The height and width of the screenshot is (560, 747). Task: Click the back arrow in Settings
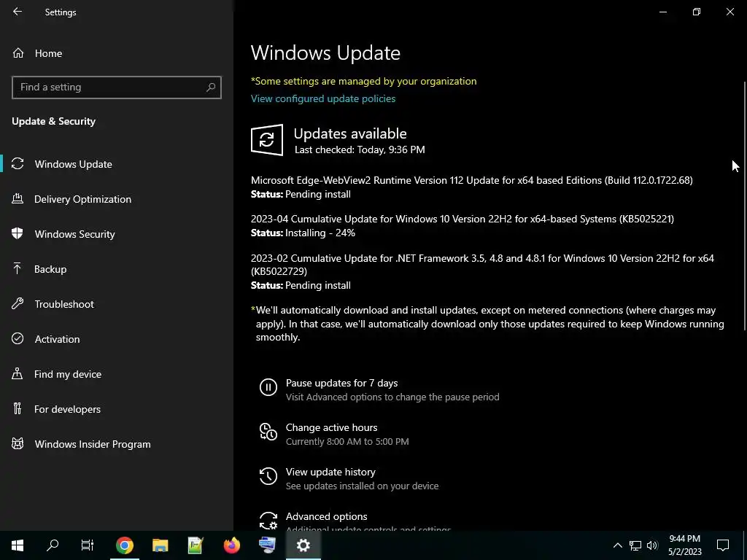coord(18,12)
